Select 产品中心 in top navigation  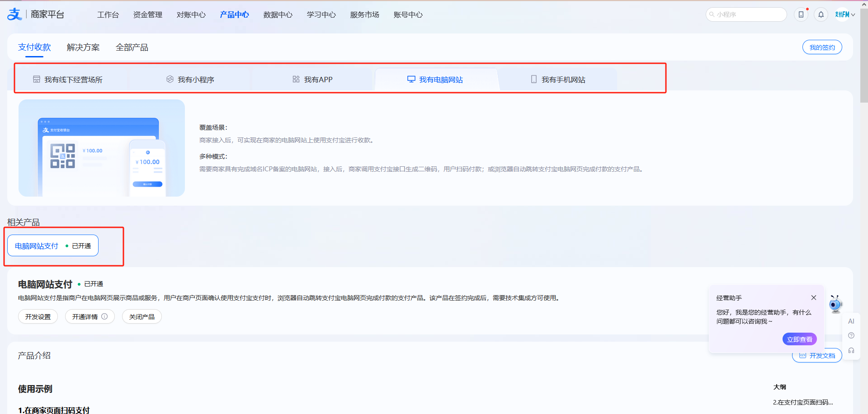[x=235, y=14]
